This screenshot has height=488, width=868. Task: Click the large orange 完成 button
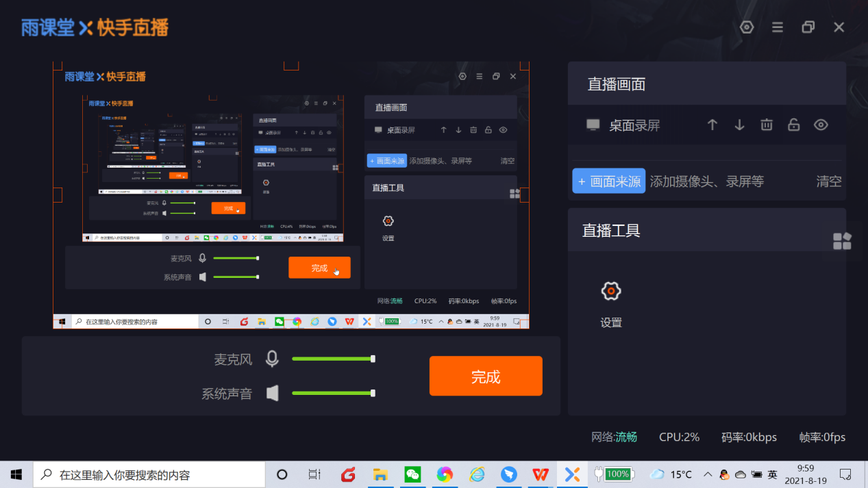486,376
